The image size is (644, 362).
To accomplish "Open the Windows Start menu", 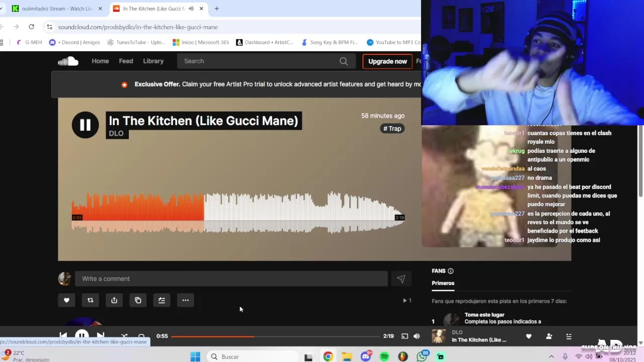I will click(195, 356).
